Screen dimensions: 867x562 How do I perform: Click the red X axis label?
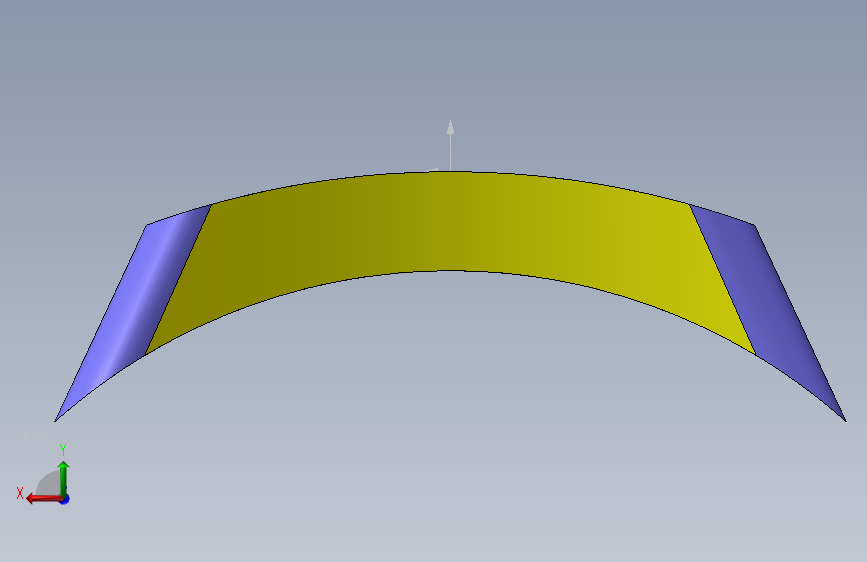pyautogui.click(x=20, y=493)
